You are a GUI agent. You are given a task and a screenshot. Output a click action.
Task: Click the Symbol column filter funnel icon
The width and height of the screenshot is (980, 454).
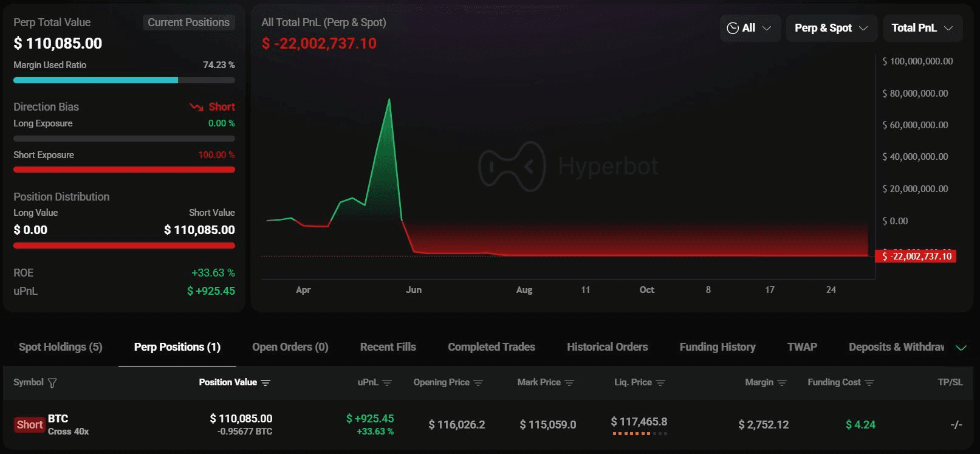[52, 383]
